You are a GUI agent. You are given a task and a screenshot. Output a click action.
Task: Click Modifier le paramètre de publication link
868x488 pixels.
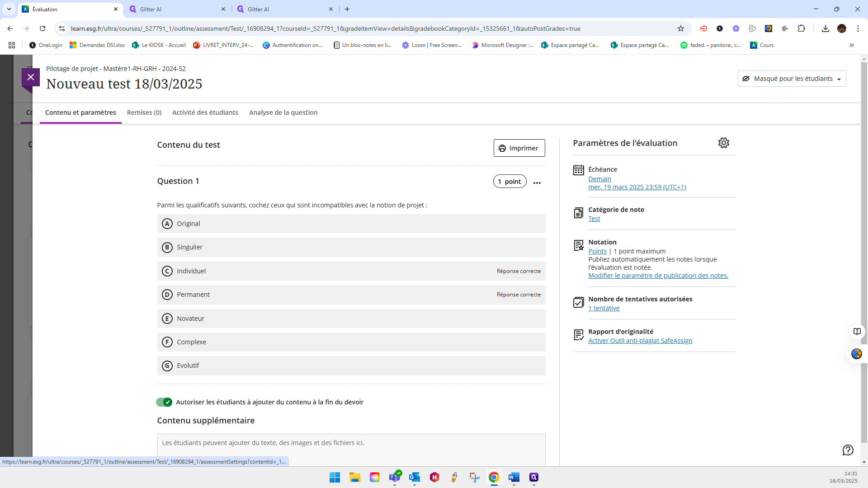pos(658,276)
